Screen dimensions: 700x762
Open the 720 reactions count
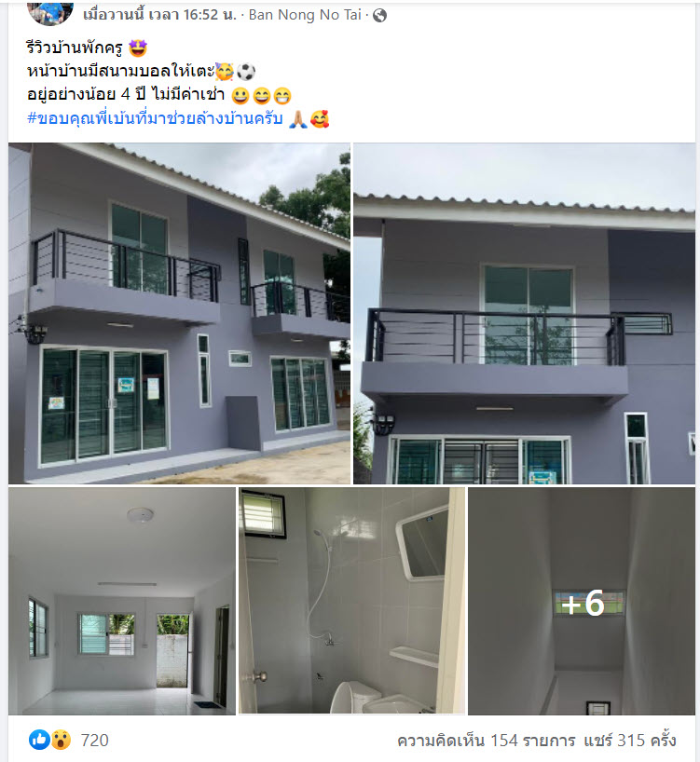click(94, 741)
